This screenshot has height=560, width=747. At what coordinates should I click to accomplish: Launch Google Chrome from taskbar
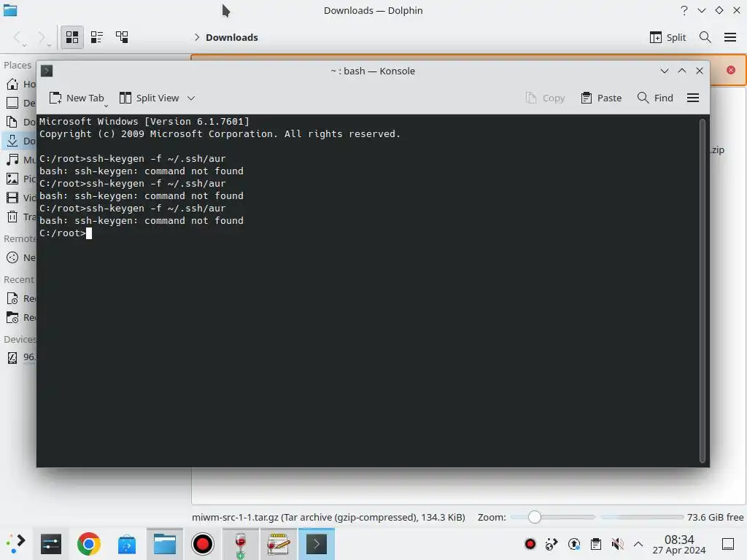88,544
